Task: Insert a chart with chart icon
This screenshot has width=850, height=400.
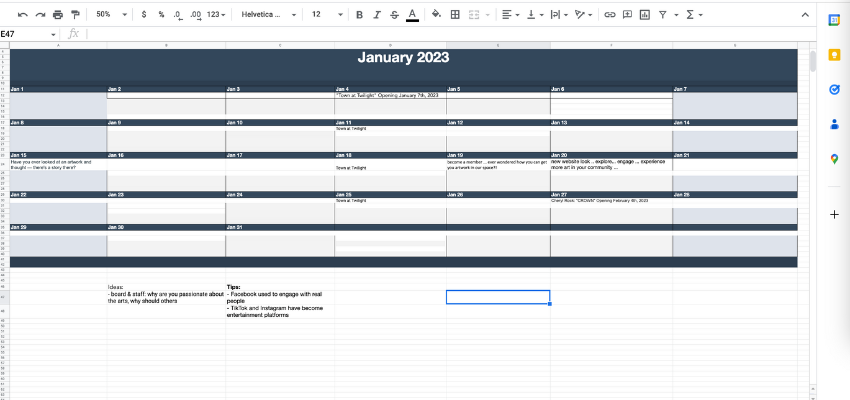Action: coord(645,15)
